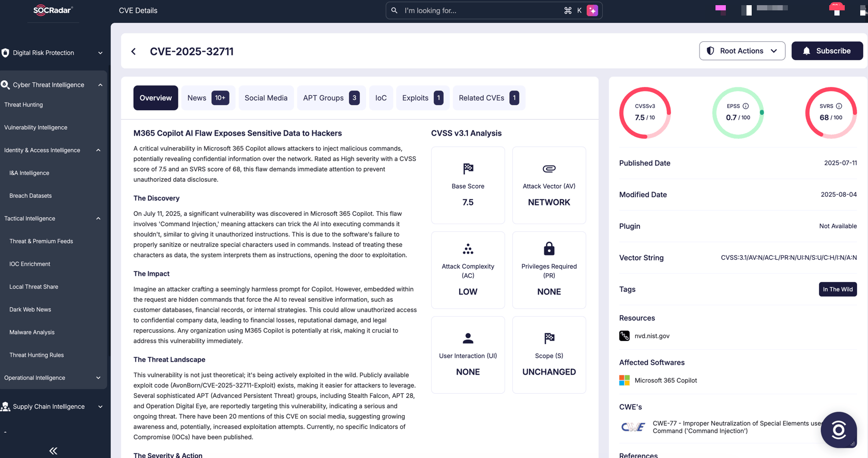Open the Social Media tab

point(266,98)
